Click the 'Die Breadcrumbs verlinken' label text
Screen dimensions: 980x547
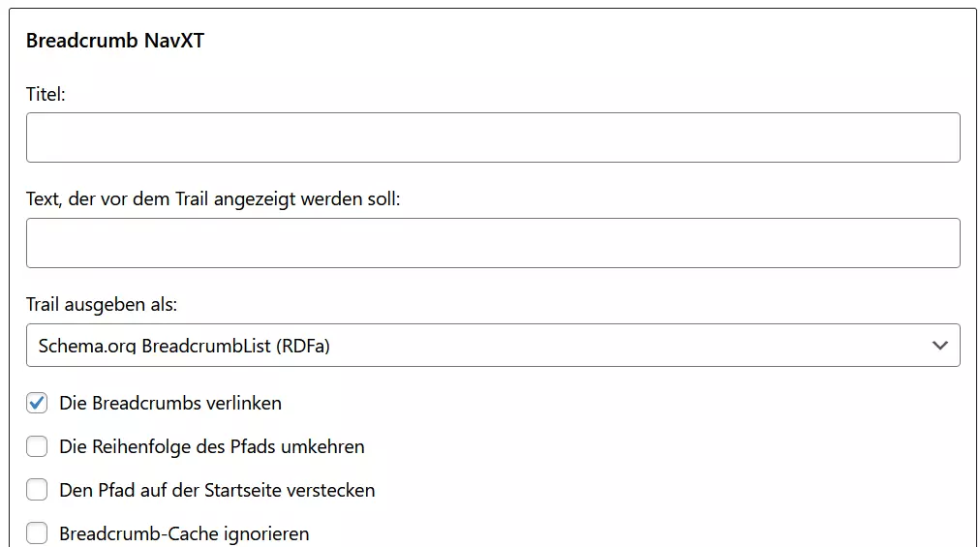tap(170, 403)
